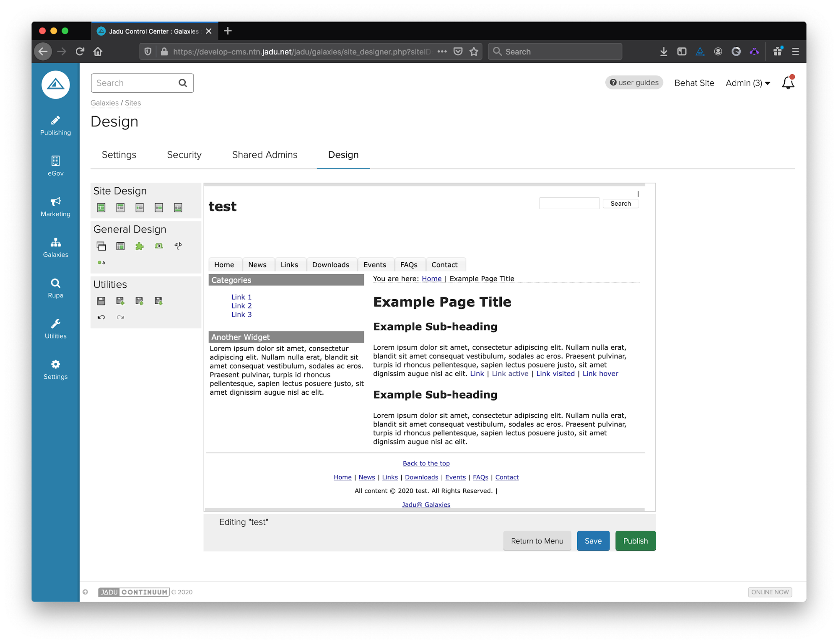Open page actions ellipsis in address bar

pos(442,52)
